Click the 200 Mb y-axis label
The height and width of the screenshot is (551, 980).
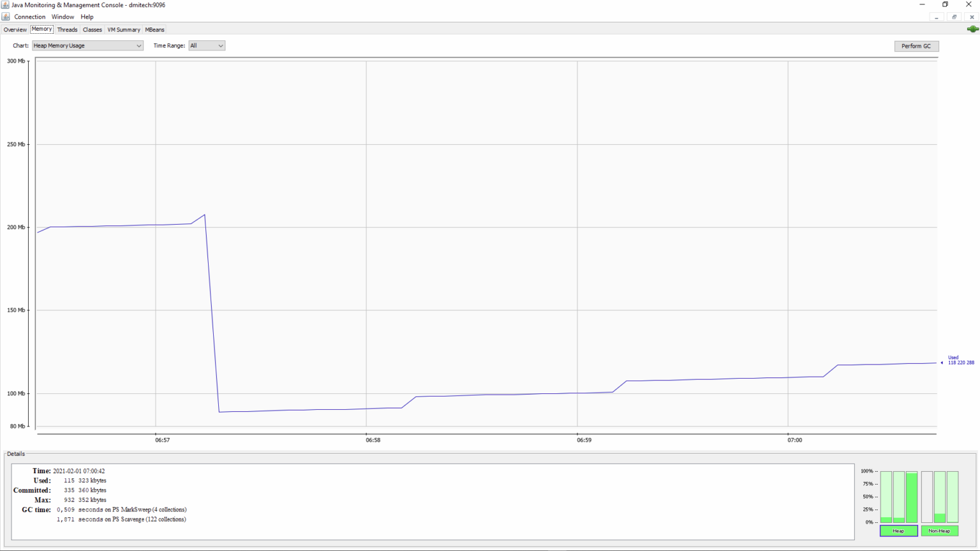click(16, 227)
